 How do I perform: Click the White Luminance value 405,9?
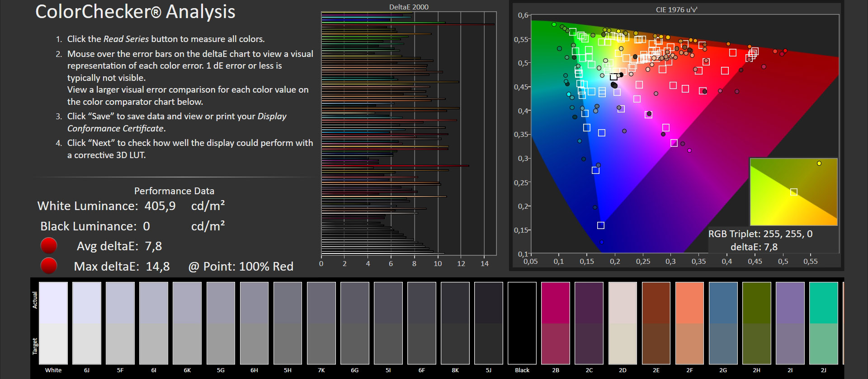160,206
